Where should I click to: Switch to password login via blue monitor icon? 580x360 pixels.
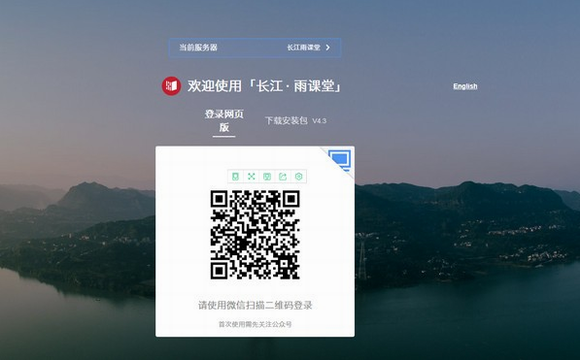point(340,160)
